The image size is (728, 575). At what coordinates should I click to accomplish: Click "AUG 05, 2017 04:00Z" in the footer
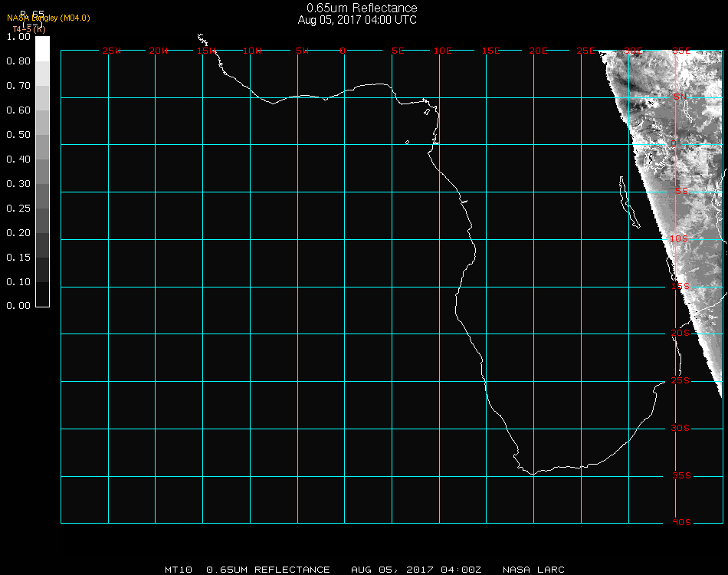coord(416,570)
